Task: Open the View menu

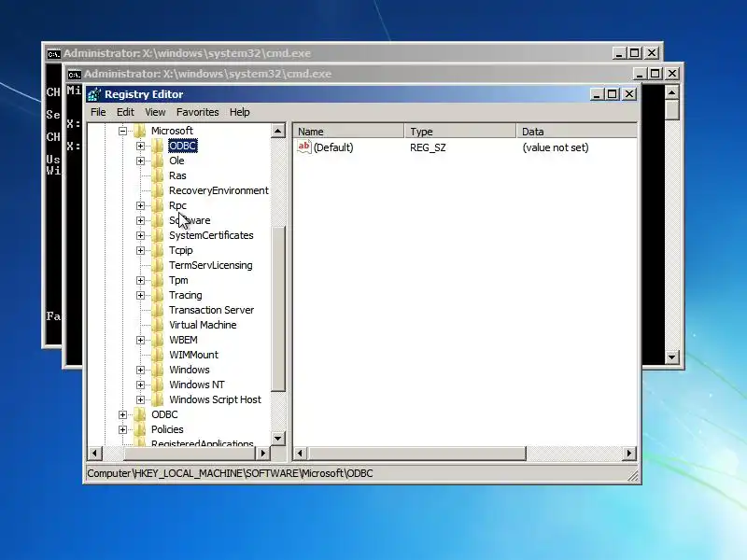Action: [x=155, y=112]
